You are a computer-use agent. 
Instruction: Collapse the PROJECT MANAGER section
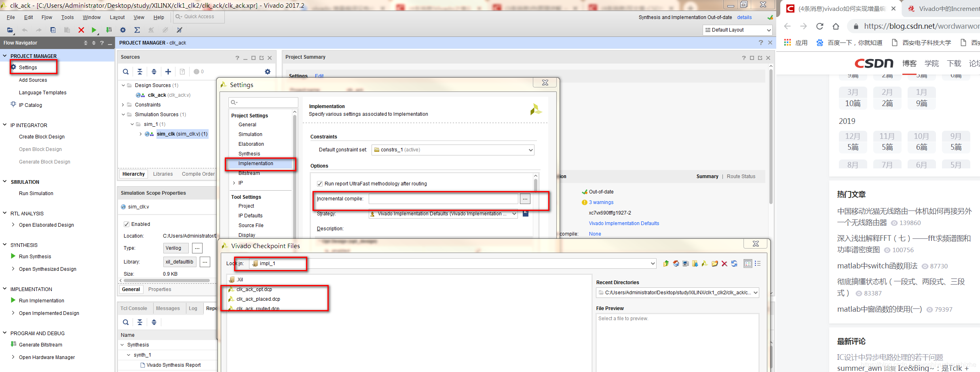(x=5, y=56)
